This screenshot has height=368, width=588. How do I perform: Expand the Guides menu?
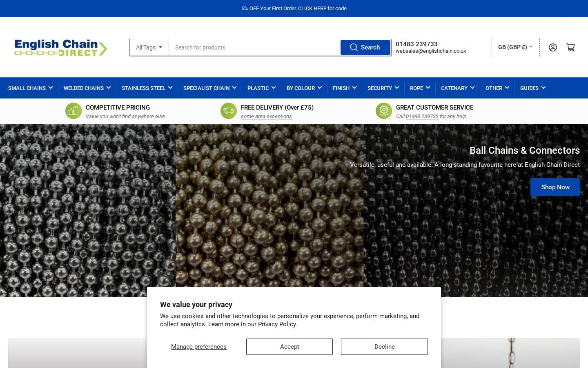click(x=533, y=88)
